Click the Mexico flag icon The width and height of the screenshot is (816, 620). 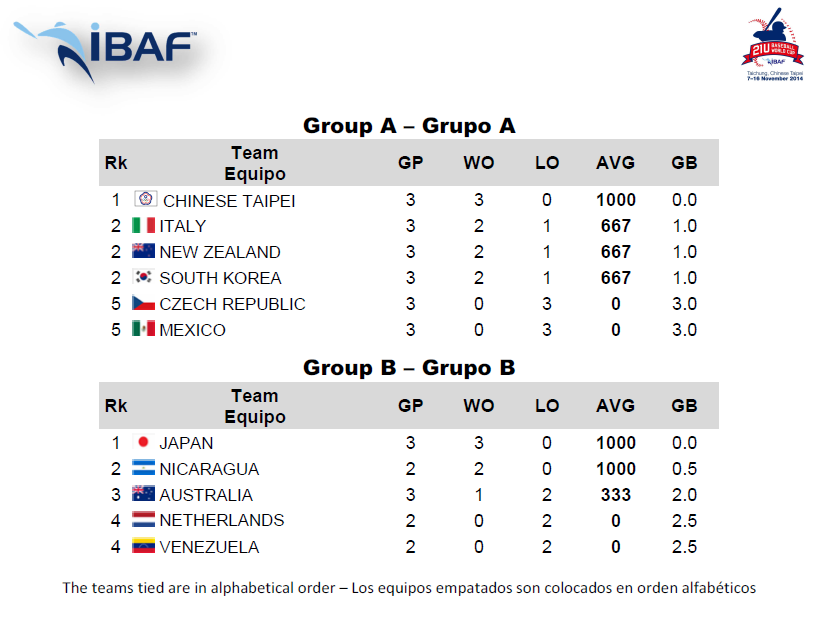pyautogui.click(x=143, y=328)
